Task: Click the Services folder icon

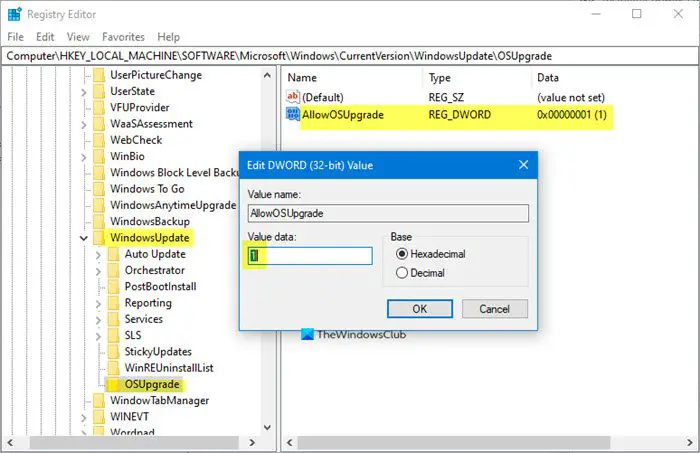Action: (113, 320)
